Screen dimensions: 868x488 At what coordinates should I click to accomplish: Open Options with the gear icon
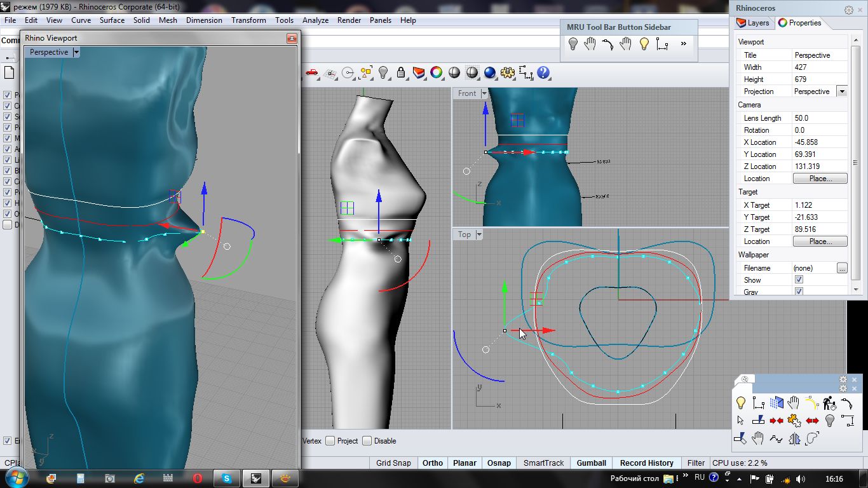click(507, 72)
